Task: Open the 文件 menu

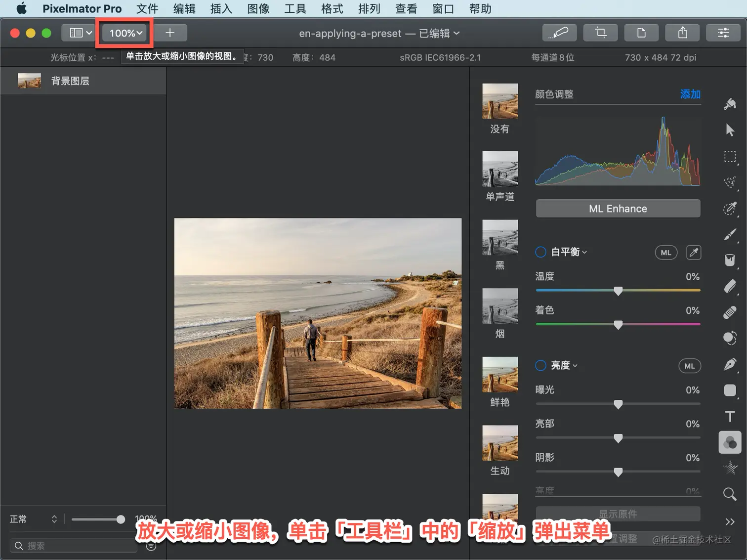Action: (x=147, y=9)
